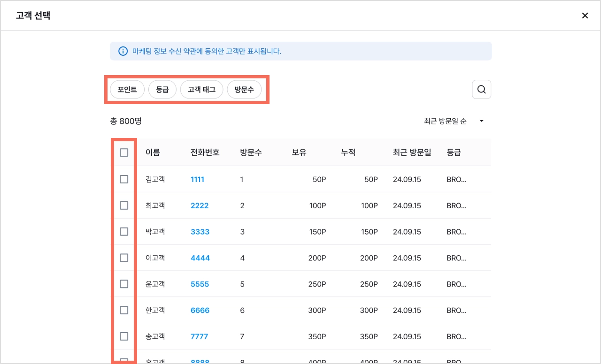601x364 pixels.
Task: Select the name 박고객
Action: tap(155, 232)
